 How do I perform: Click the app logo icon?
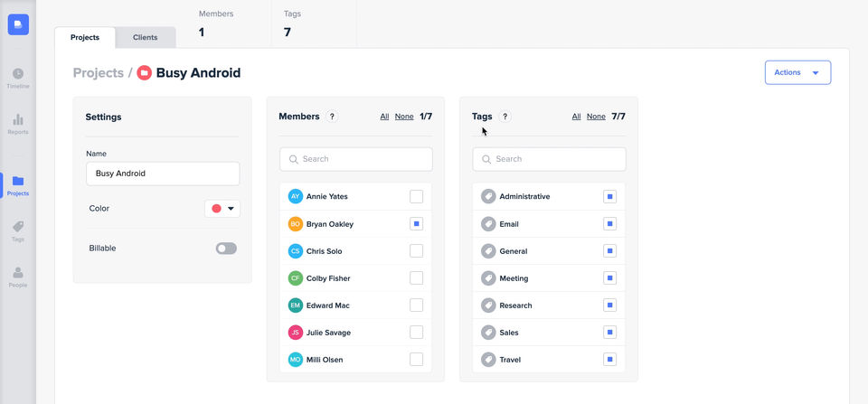[x=18, y=24]
